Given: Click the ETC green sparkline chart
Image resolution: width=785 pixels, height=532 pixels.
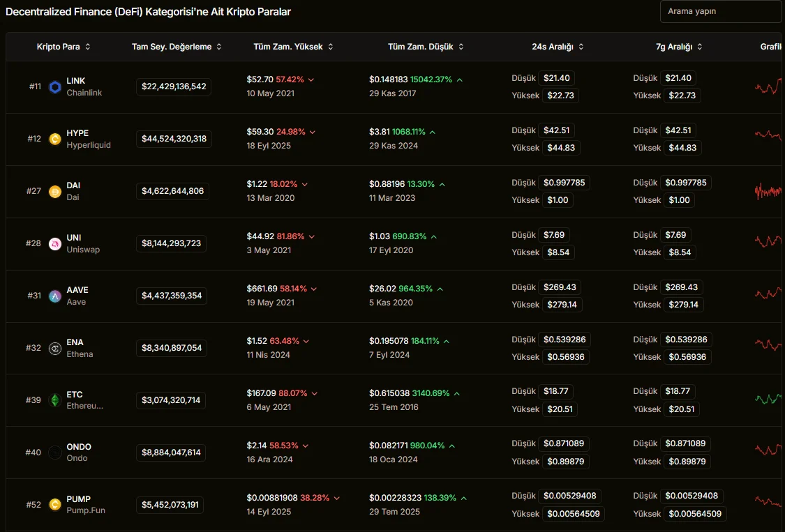Looking at the screenshot, I should (x=768, y=399).
